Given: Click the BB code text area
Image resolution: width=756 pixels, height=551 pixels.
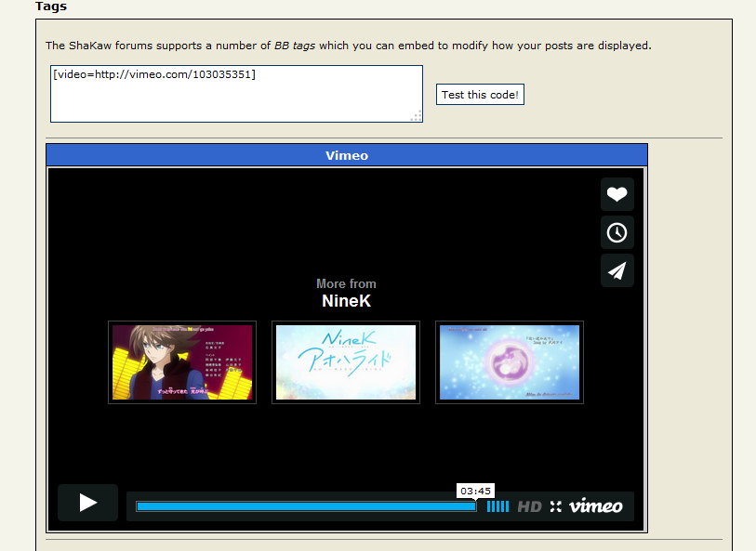Looking at the screenshot, I should [236, 94].
